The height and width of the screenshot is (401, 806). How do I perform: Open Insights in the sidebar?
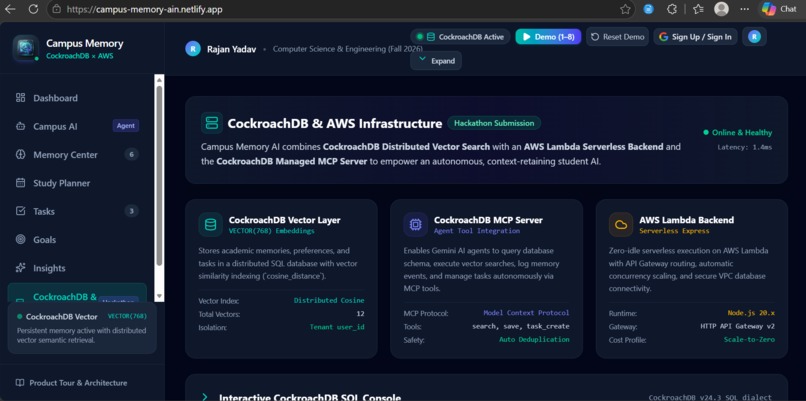(x=77, y=268)
